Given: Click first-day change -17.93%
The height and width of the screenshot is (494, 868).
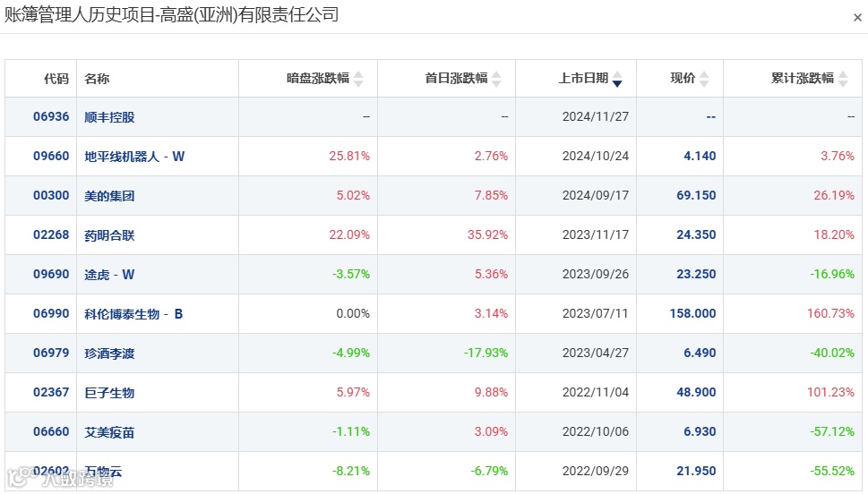Looking at the screenshot, I should (x=486, y=353).
